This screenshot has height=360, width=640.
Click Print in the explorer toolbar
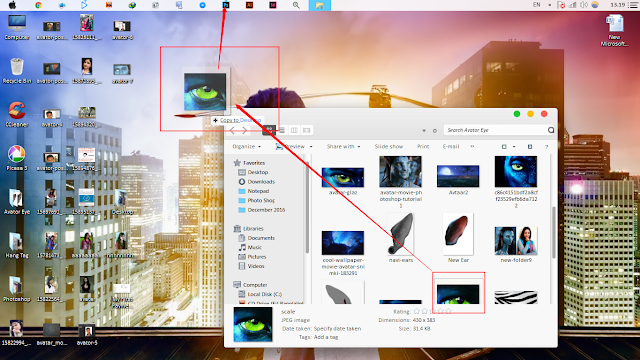(x=423, y=147)
